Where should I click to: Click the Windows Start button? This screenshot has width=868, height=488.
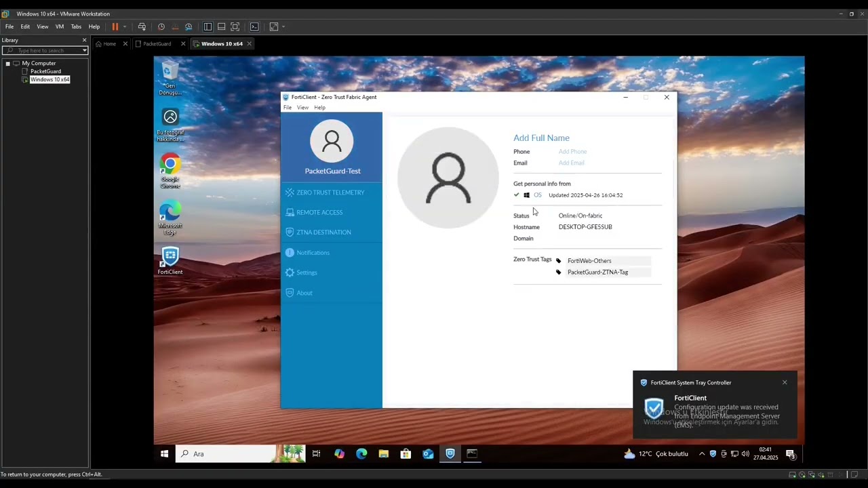click(164, 454)
